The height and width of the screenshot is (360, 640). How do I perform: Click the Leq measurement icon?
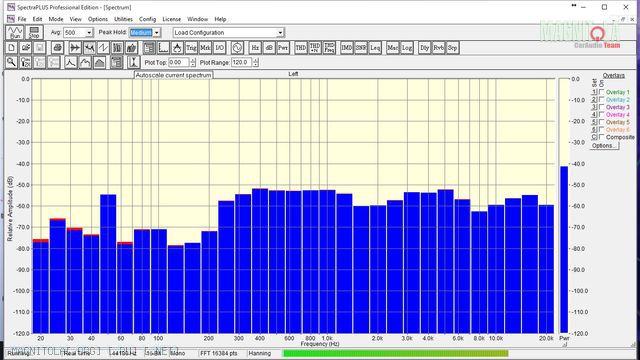point(375,48)
